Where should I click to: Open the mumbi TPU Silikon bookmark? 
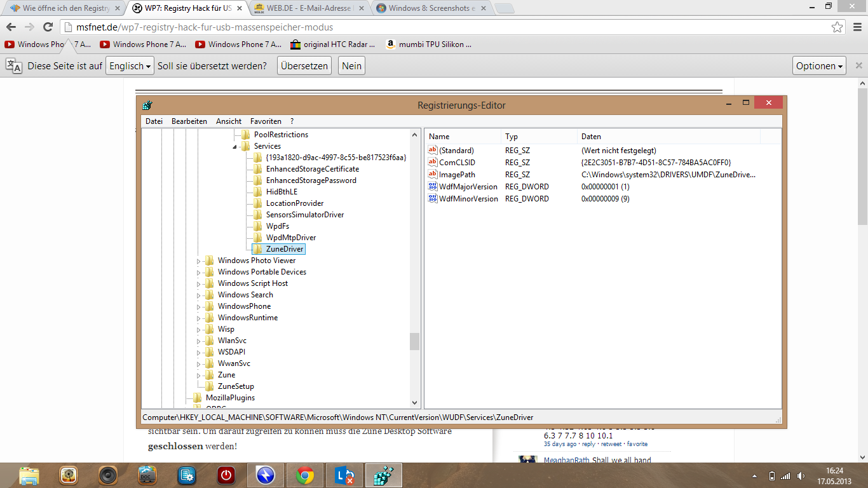point(429,44)
